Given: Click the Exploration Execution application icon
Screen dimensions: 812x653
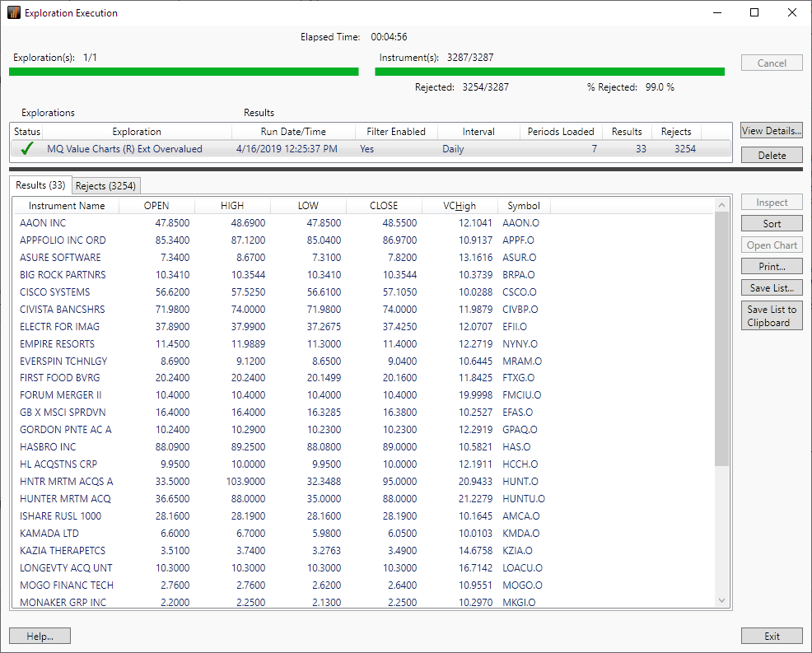Looking at the screenshot, I should (12, 12).
